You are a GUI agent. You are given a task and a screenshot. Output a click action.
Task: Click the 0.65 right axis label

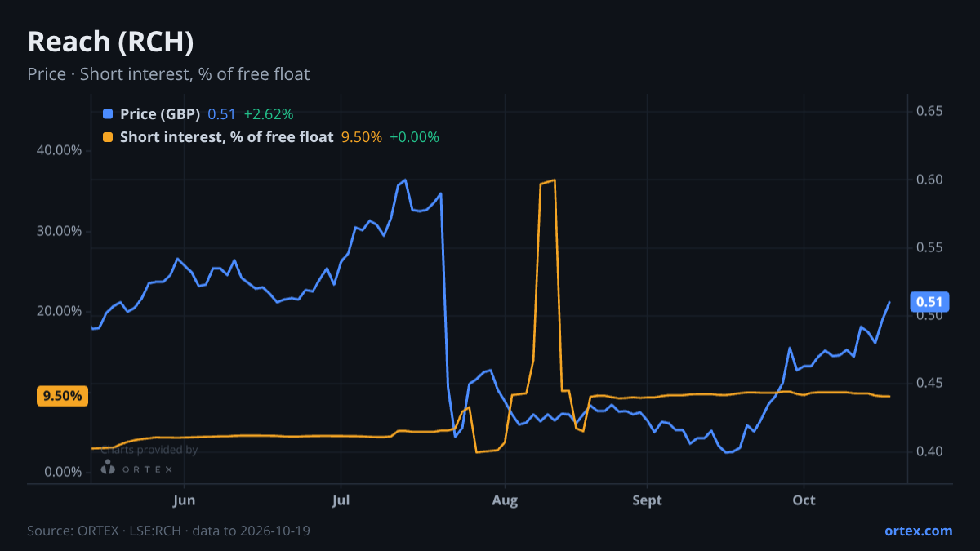tap(929, 111)
